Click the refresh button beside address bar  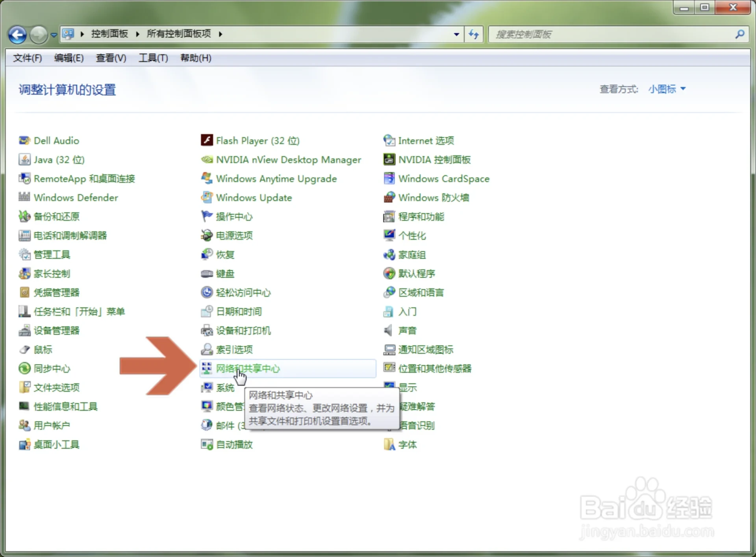(x=474, y=34)
